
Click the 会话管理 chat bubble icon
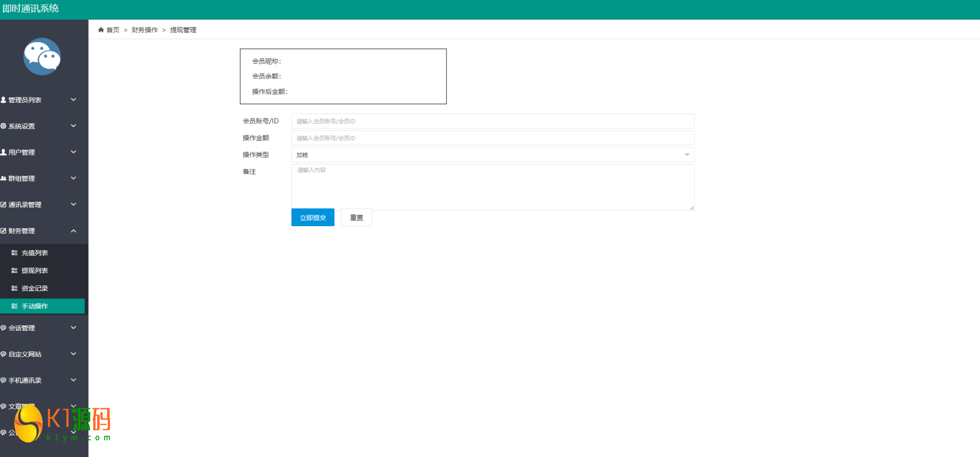pyautogui.click(x=3, y=328)
